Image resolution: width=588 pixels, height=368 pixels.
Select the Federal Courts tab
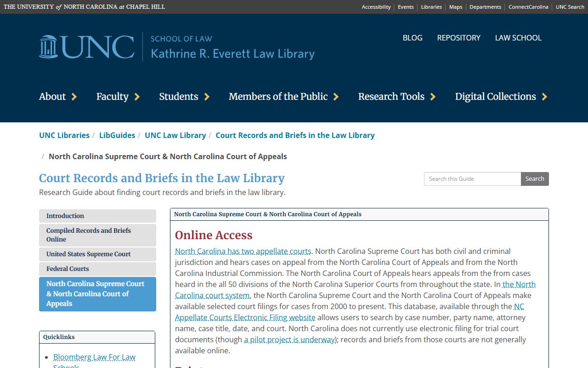tap(97, 269)
